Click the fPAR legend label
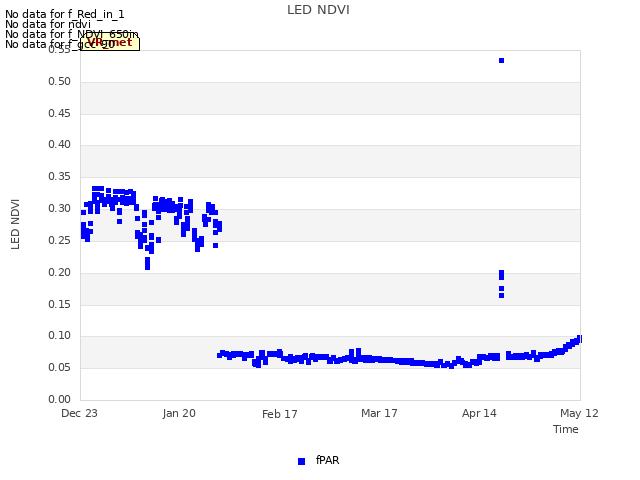This screenshot has height=480, width=640. pyautogui.click(x=327, y=460)
